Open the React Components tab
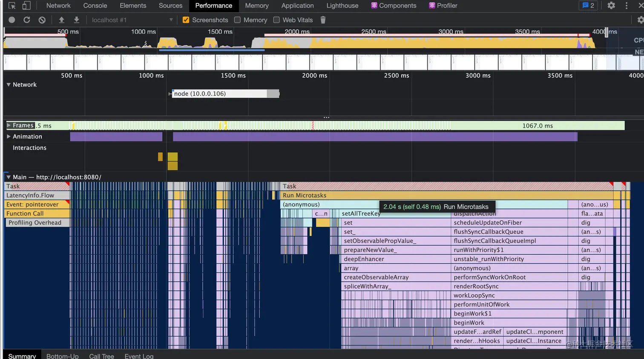 coord(394,6)
